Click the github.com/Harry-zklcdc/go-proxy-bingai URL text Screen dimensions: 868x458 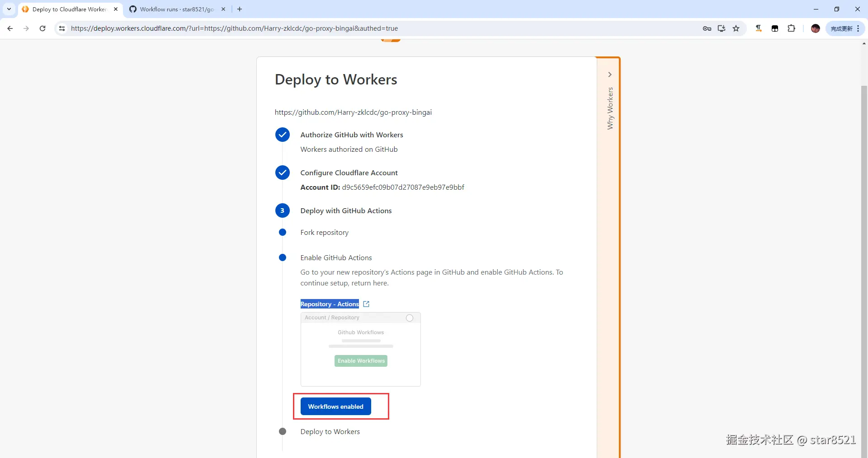pos(353,112)
